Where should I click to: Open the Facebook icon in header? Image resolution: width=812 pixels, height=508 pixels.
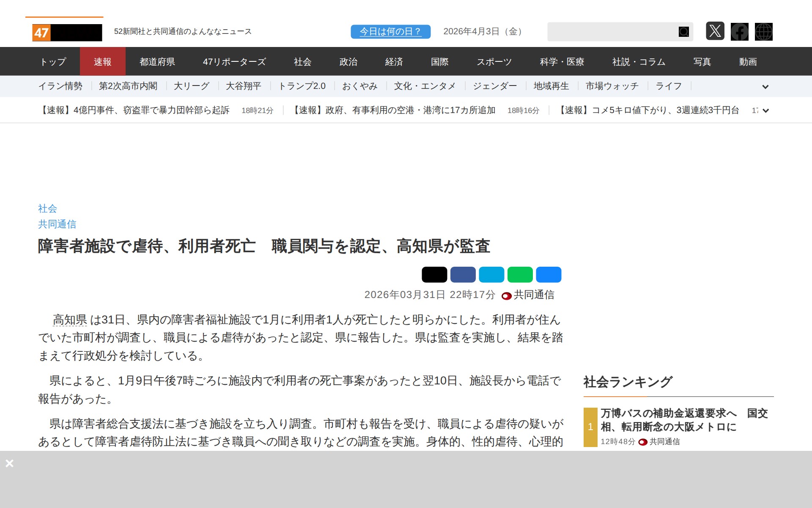click(x=739, y=32)
